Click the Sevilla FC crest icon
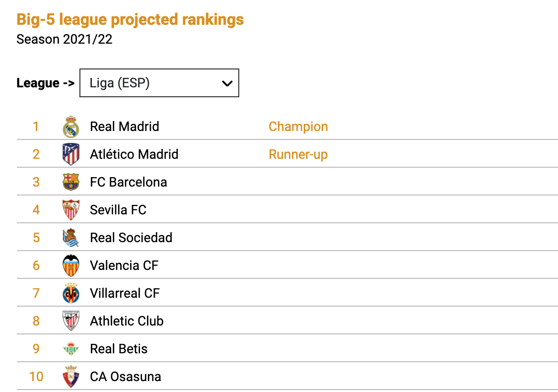 [x=71, y=210]
